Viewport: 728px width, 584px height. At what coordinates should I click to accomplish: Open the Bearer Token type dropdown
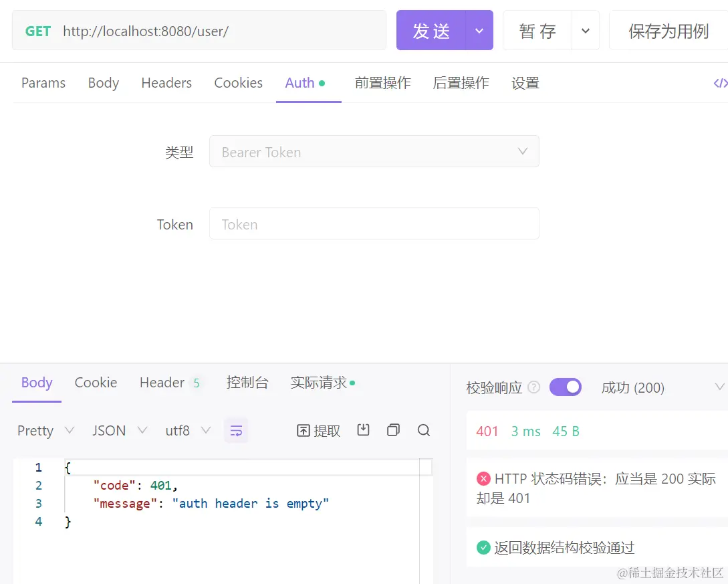(x=374, y=151)
